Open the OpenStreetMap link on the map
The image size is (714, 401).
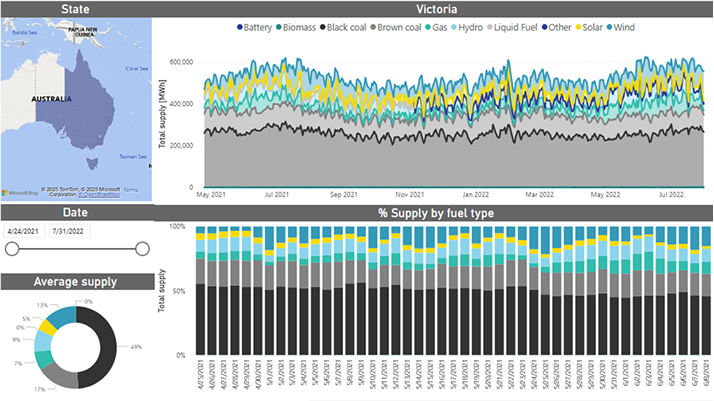[x=99, y=193]
